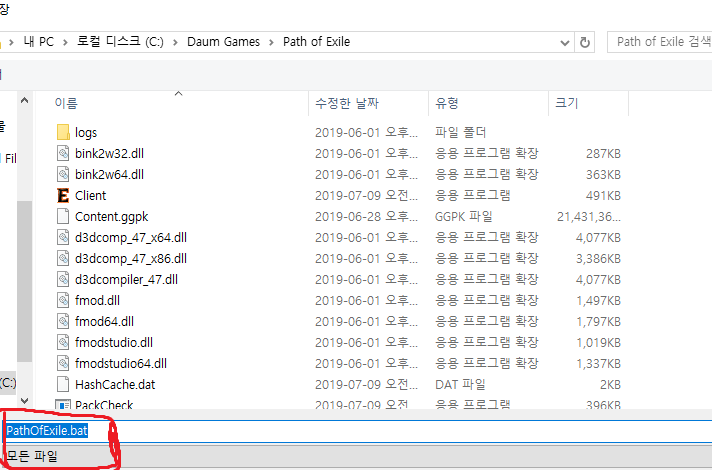Click the navigation pane scrollbar thumb

tap(25, 282)
